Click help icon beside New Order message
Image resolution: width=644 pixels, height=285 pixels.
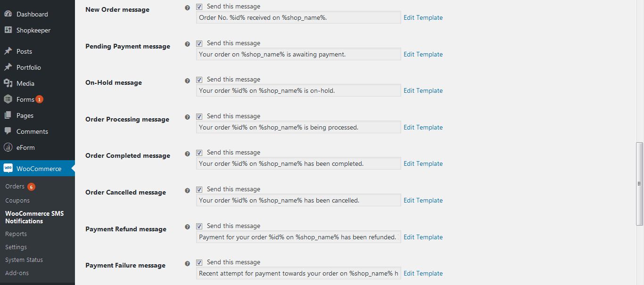tap(187, 8)
